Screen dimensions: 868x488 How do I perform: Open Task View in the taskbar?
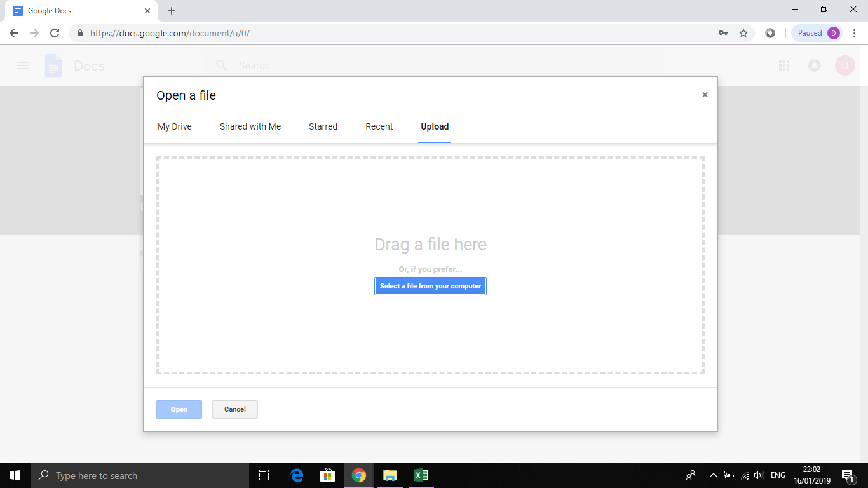[x=264, y=475]
